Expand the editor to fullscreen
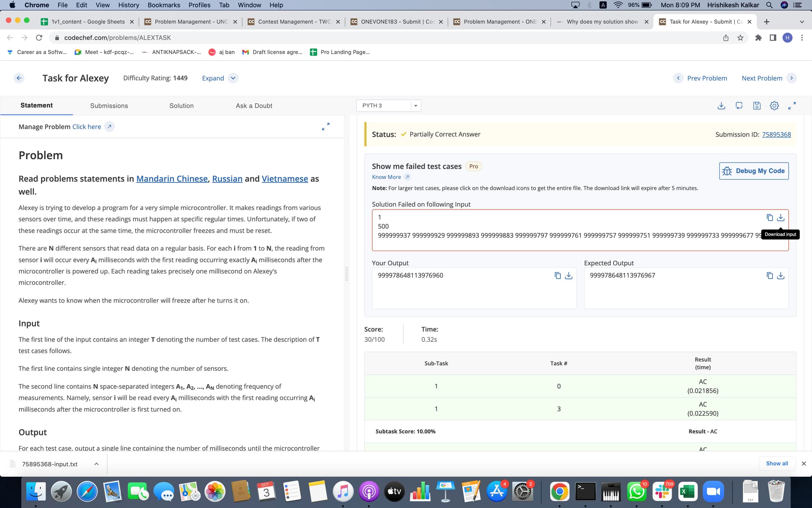The height and width of the screenshot is (508, 812). tap(792, 106)
